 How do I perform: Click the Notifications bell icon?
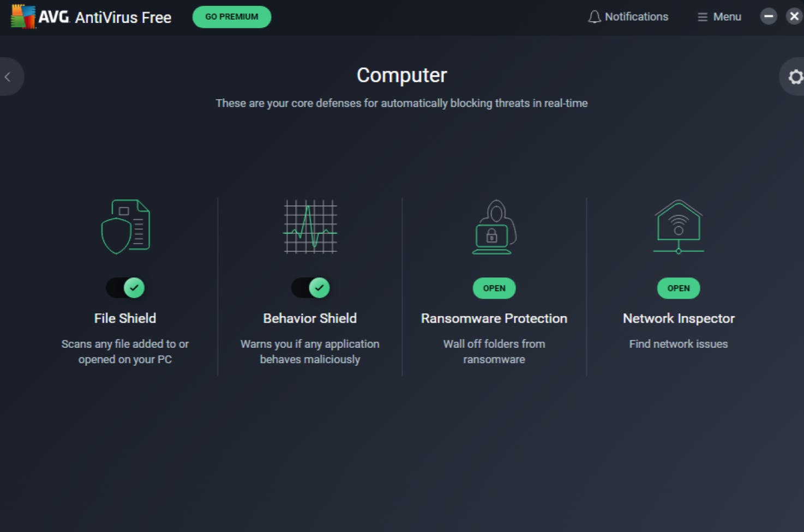[x=595, y=17]
